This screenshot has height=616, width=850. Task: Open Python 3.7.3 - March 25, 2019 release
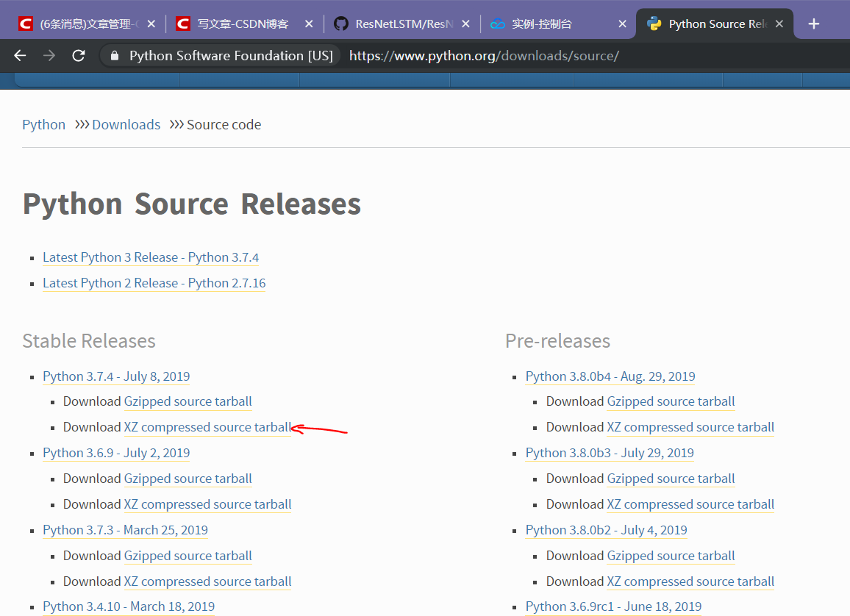click(x=125, y=531)
